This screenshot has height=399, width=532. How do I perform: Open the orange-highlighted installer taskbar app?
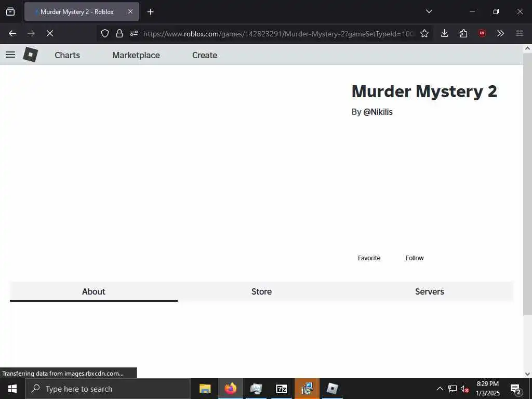307,389
